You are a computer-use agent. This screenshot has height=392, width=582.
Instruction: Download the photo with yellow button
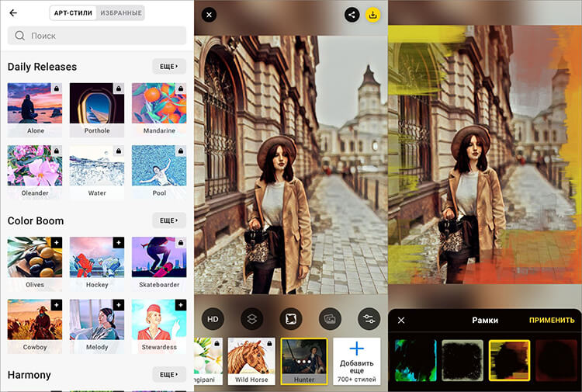373,15
